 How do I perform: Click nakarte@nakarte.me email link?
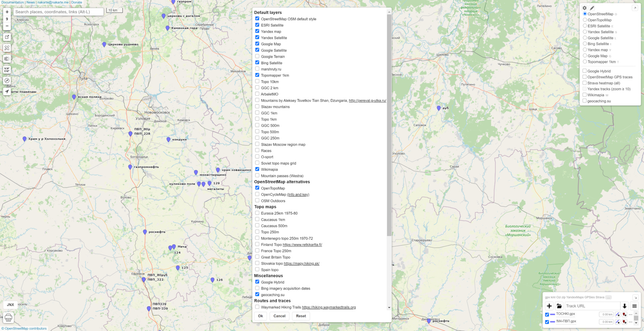tap(53, 2)
